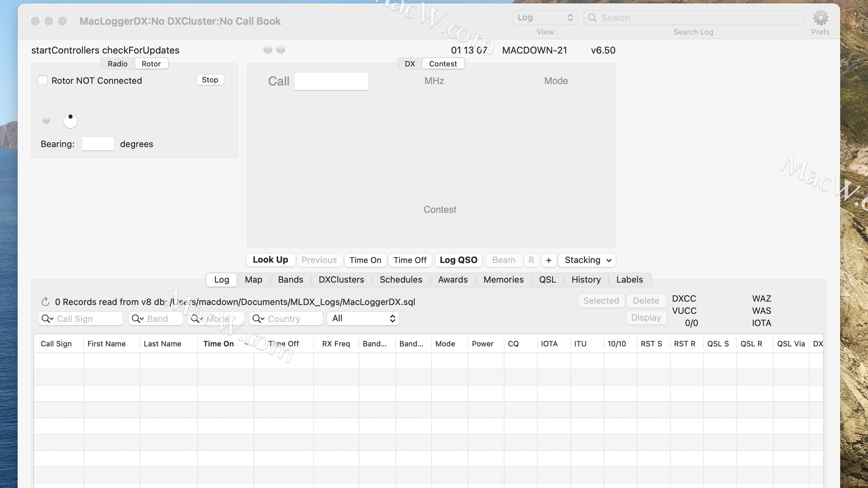Click the Log QSO button
The image size is (868, 488).
[458, 260]
